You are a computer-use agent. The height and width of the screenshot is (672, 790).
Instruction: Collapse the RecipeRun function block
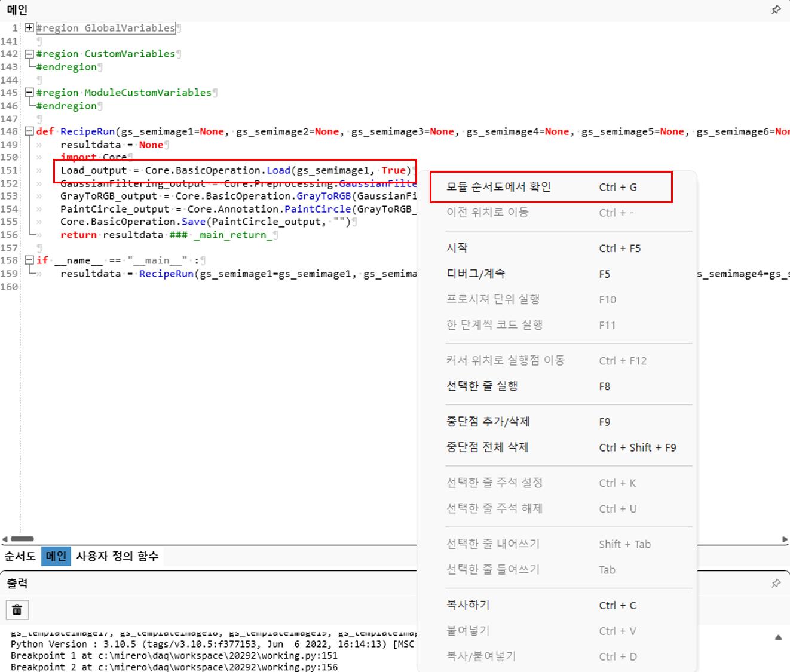click(x=29, y=131)
